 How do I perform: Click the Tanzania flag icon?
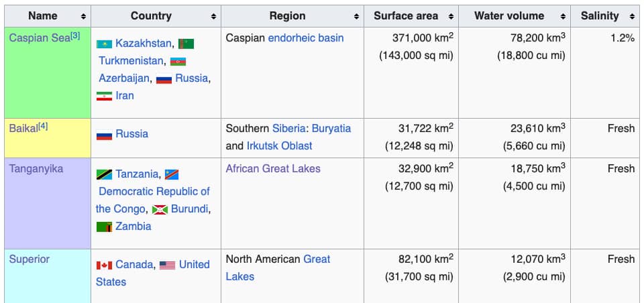(x=104, y=174)
